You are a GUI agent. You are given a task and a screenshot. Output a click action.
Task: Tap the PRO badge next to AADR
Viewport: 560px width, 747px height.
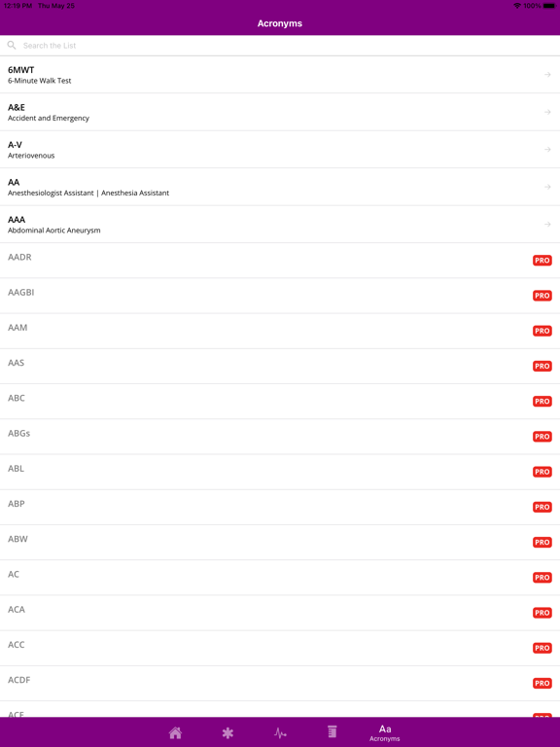pos(542,261)
